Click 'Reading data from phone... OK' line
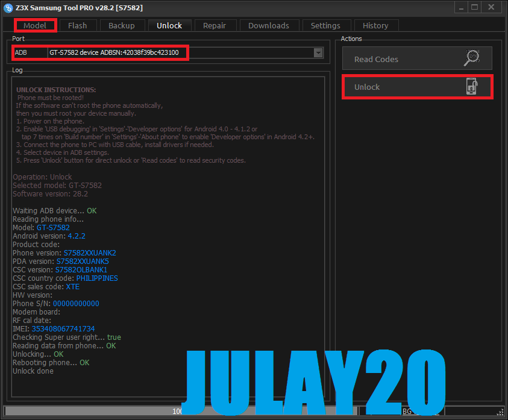The width and height of the screenshot is (508, 420). pyautogui.click(x=64, y=346)
